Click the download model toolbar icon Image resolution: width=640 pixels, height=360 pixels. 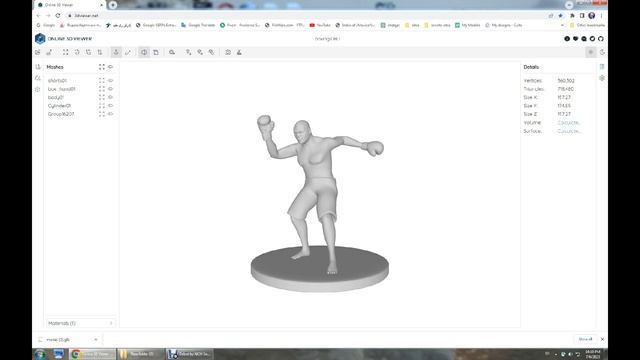188,52
